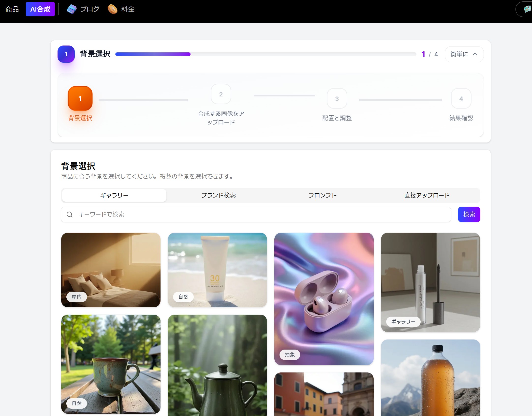This screenshot has height=416, width=532.
Task: Select the bedroom background thumbnail
Action: click(x=111, y=270)
